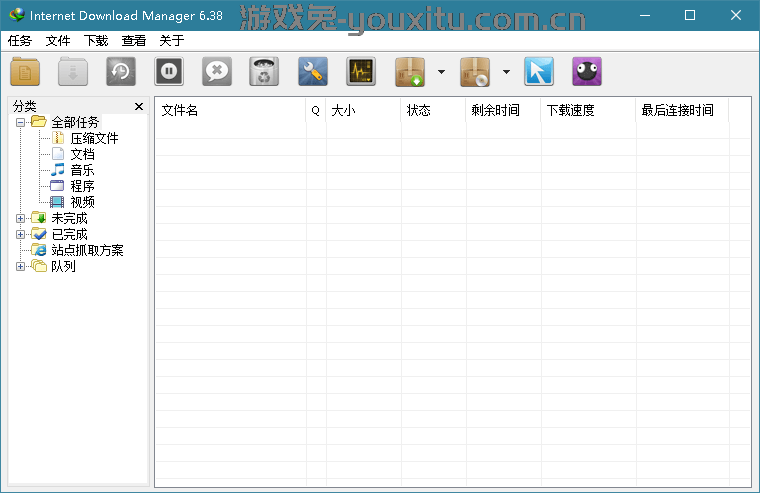Open the Stop Queue dropdown arrow
Image resolution: width=760 pixels, height=493 pixels.
(x=506, y=72)
